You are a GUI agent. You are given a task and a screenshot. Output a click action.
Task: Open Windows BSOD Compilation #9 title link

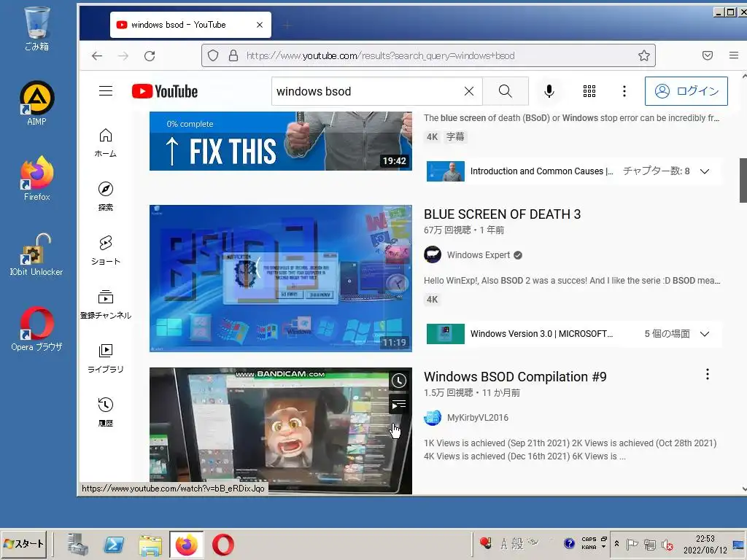[x=515, y=377]
